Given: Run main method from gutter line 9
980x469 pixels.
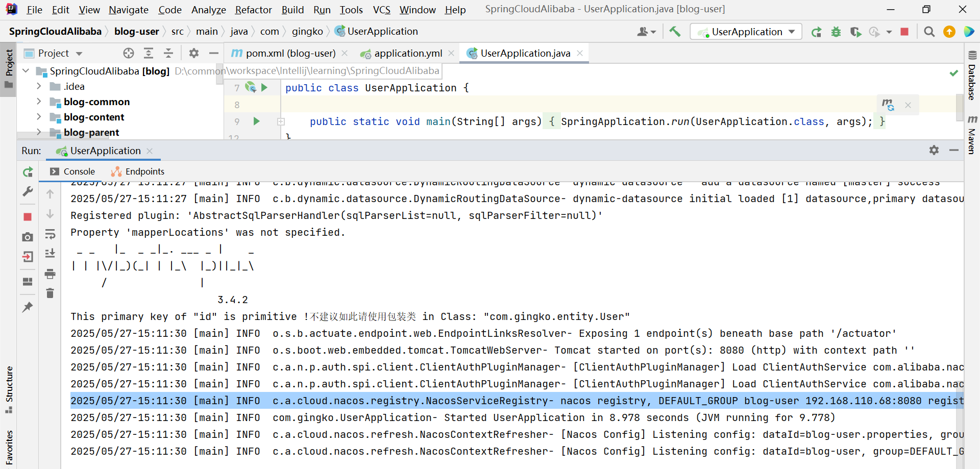Looking at the screenshot, I should point(257,121).
